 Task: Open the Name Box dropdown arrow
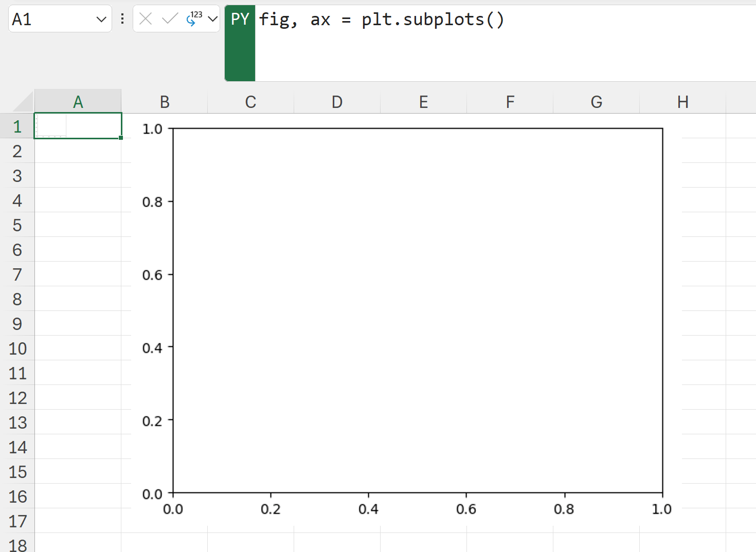(x=101, y=20)
